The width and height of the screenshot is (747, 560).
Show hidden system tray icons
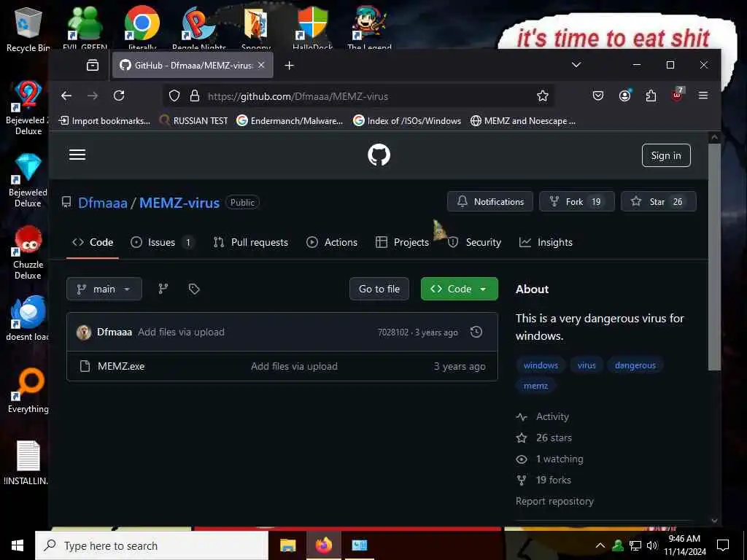pyautogui.click(x=600, y=545)
